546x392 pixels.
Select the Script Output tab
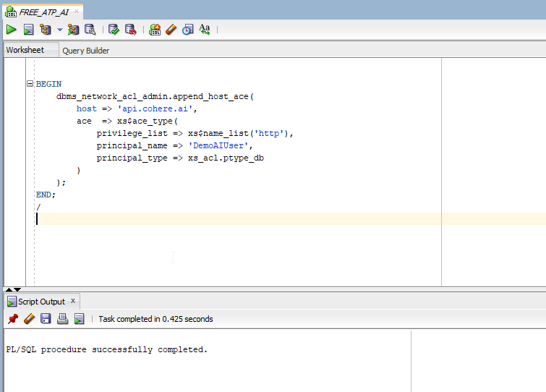[41, 302]
